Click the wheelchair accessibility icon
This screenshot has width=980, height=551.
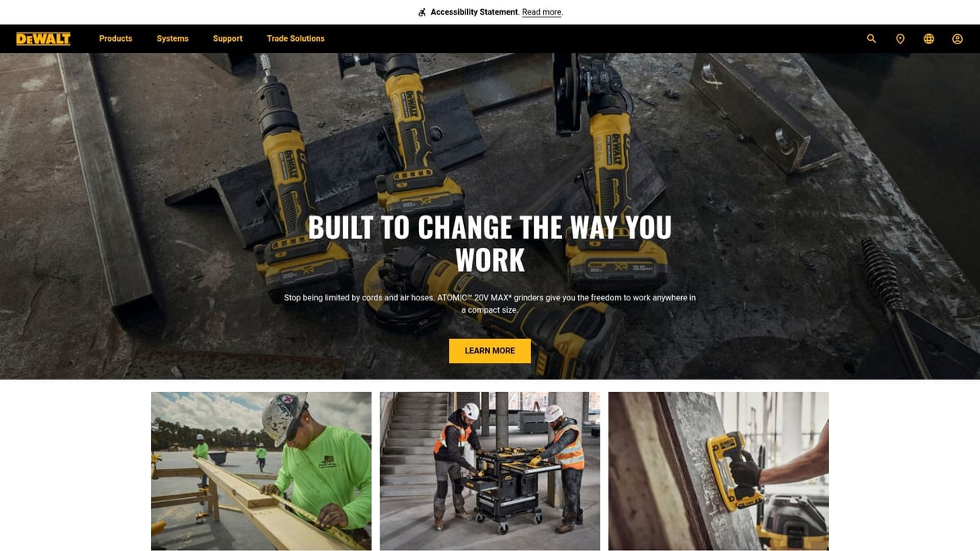click(x=421, y=12)
